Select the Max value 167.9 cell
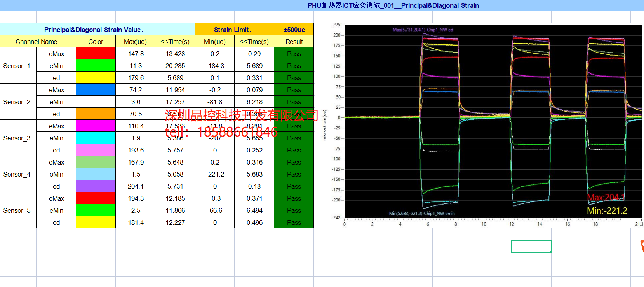This screenshot has height=287, width=644. point(135,162)
